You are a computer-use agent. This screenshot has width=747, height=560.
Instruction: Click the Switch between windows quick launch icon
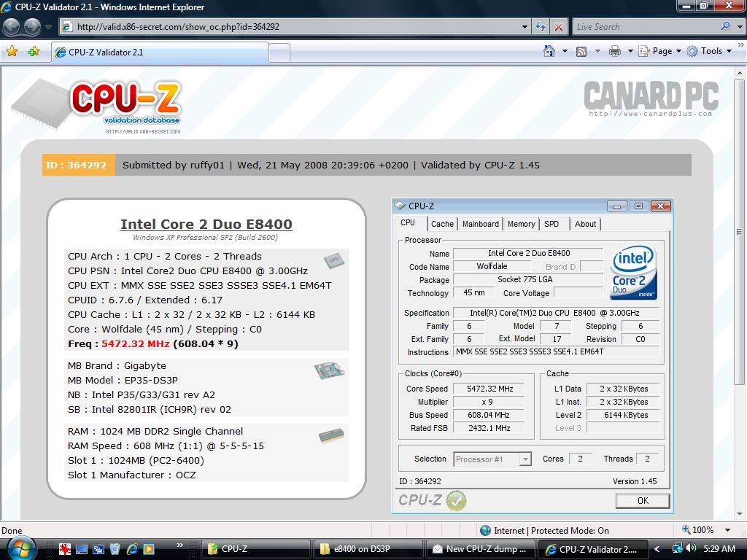click(x=98, y=549)
